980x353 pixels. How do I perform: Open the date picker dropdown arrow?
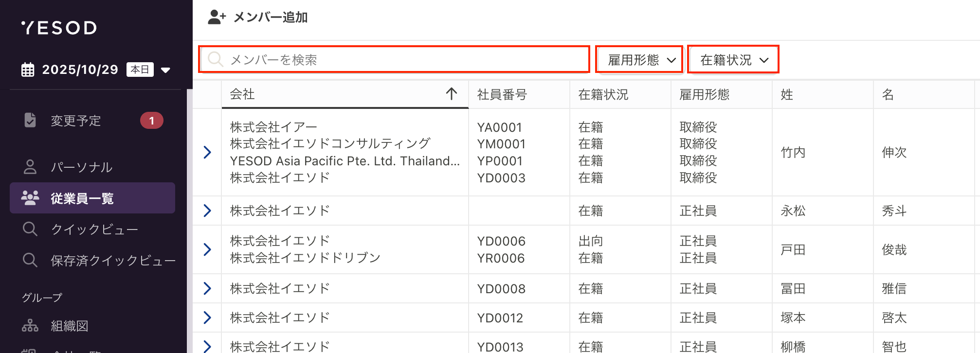pos(165,70)
